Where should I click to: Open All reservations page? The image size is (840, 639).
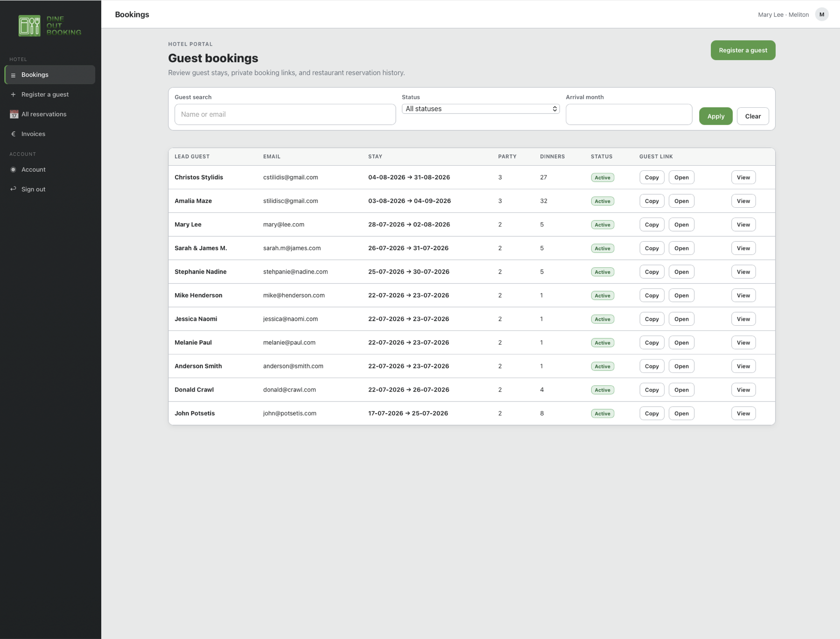(50, 114)
